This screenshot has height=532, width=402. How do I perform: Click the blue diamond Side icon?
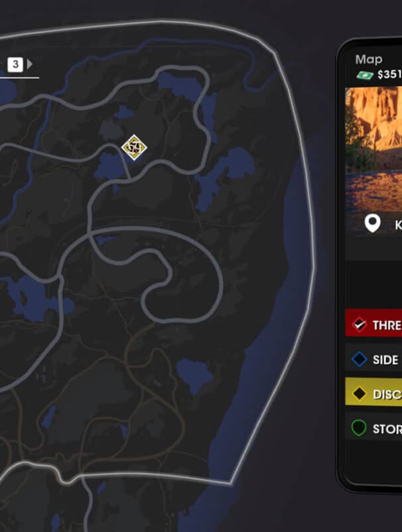pos(360,360)
